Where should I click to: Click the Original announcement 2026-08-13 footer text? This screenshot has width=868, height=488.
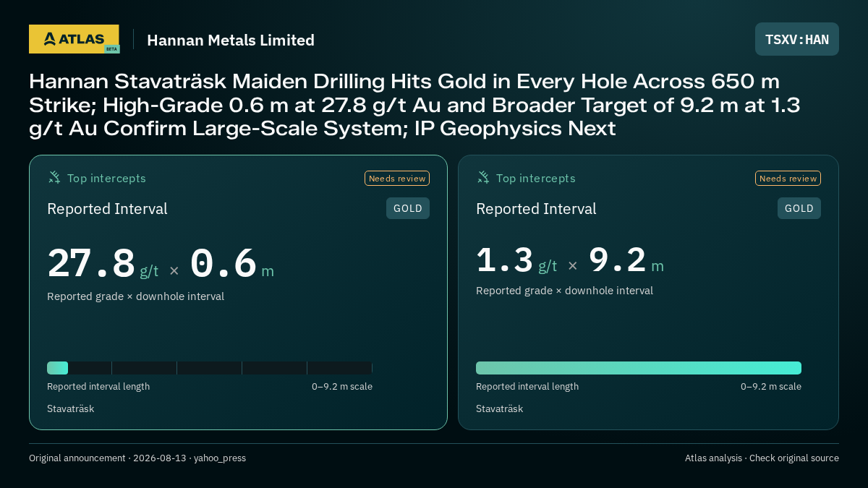pos(137,458)
